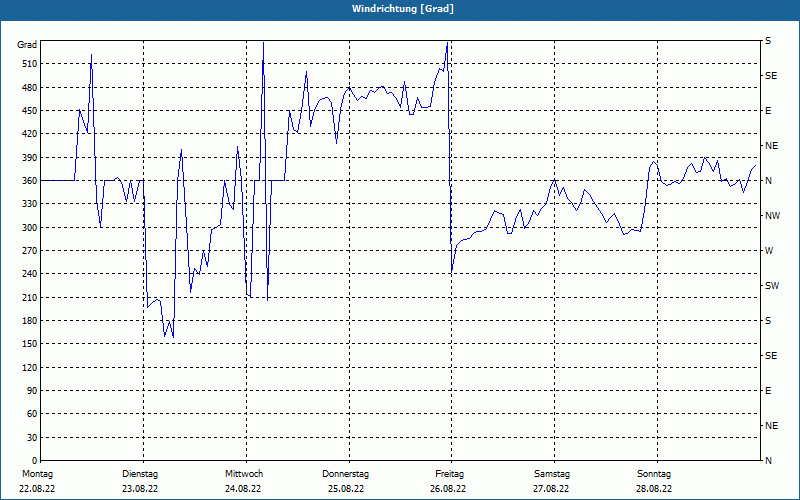This screenshot has width=800, height=500.
Task: Click the 'E' compass label at 450 degrees
Action: (768, 111)
